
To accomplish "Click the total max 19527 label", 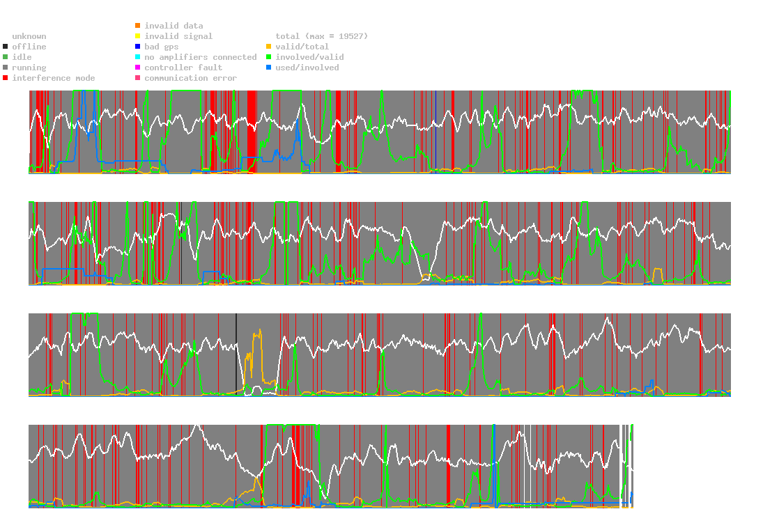I will (x=322, y=36).
